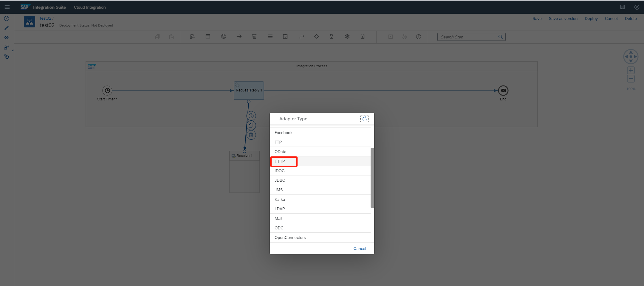This screenshot has height=286, width=644.
Task: Choose OData adapter type
Action: coord(320,152)
